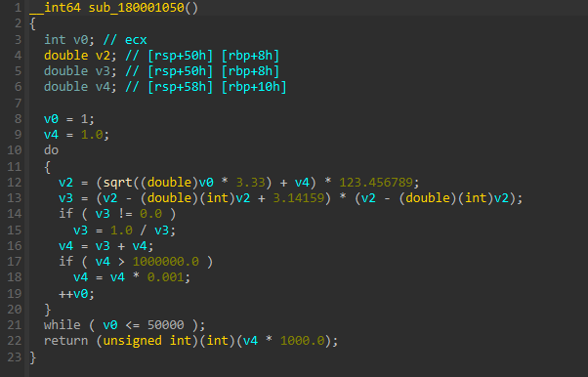This screenshot has height=377, width=588.
Task: Select the 'int v0;' declaration
Action: click(69, 39)
